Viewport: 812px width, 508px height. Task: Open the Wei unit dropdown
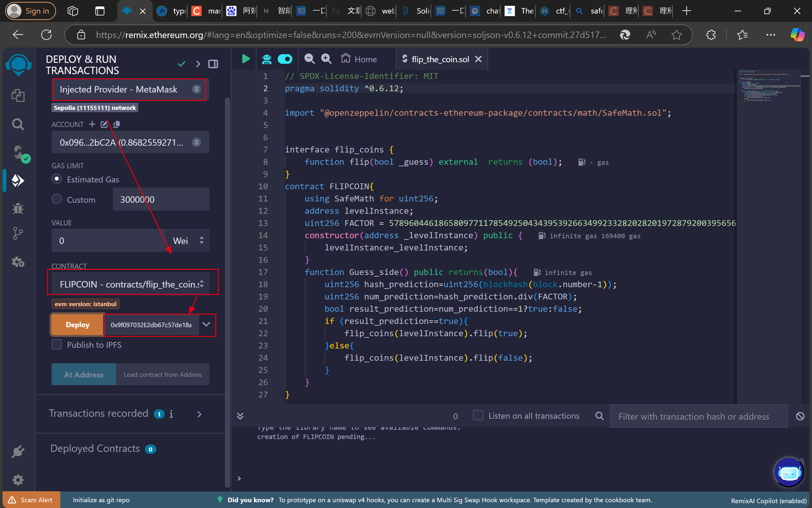point(188,240)
